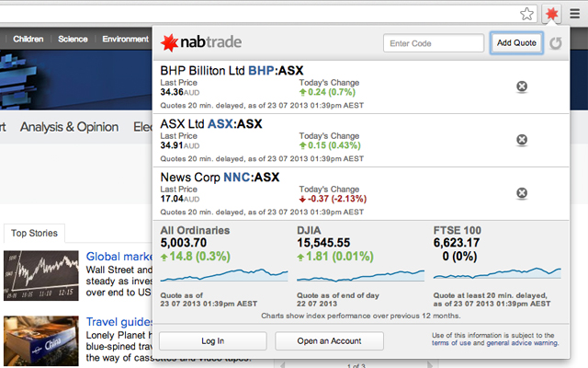Click the Add Quote button
Screen dimensions: 588x368
[516, 43]
